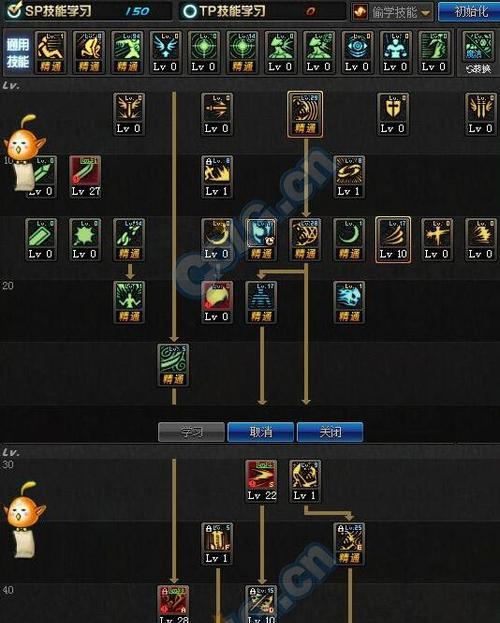
Task: Click the 初始化 reset button
Action: [470, 12]
